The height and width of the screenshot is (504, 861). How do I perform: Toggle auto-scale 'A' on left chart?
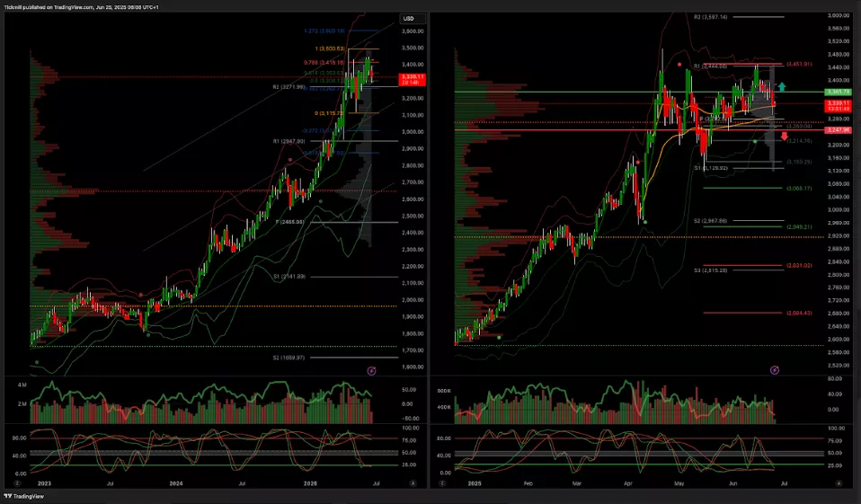413,483
